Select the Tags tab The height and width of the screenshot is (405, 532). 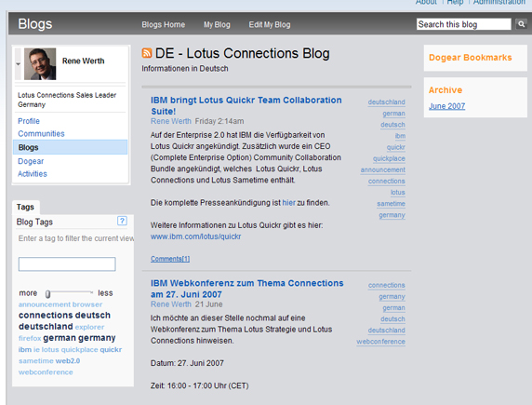point(25,207)
